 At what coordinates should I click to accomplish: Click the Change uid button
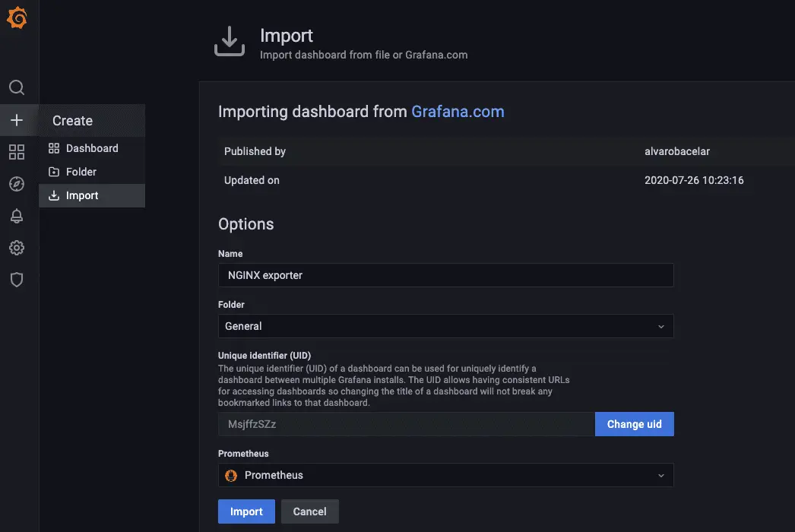tap(635, 423)
